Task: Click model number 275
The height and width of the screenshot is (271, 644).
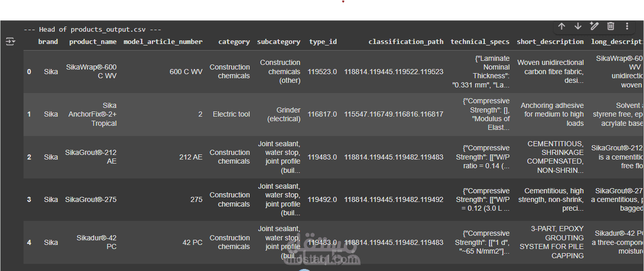Action: 196,200
